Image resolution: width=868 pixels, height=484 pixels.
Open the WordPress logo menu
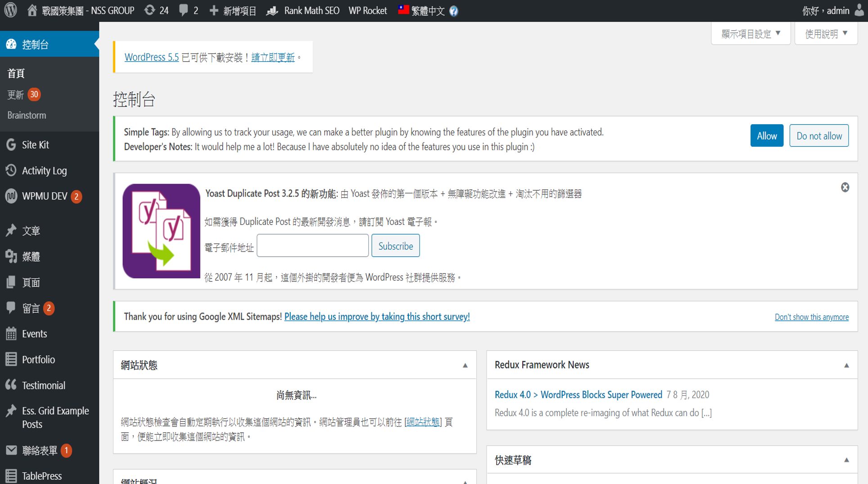coord(11,10)
